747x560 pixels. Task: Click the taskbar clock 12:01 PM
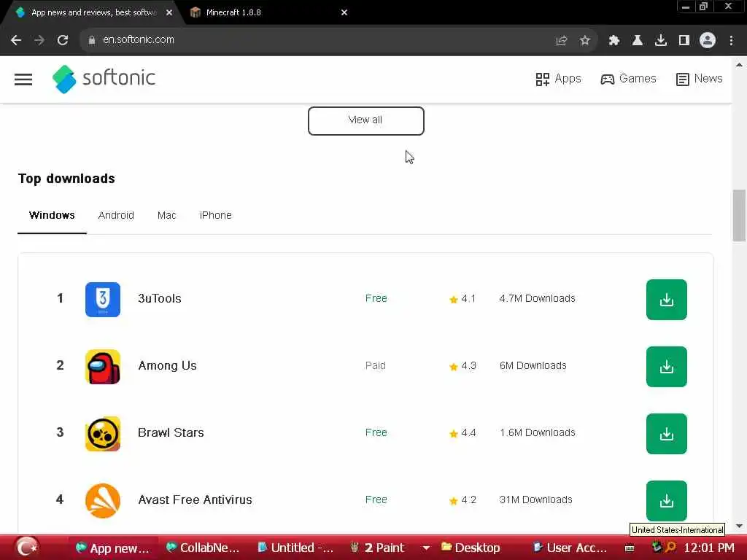point(709,548)
